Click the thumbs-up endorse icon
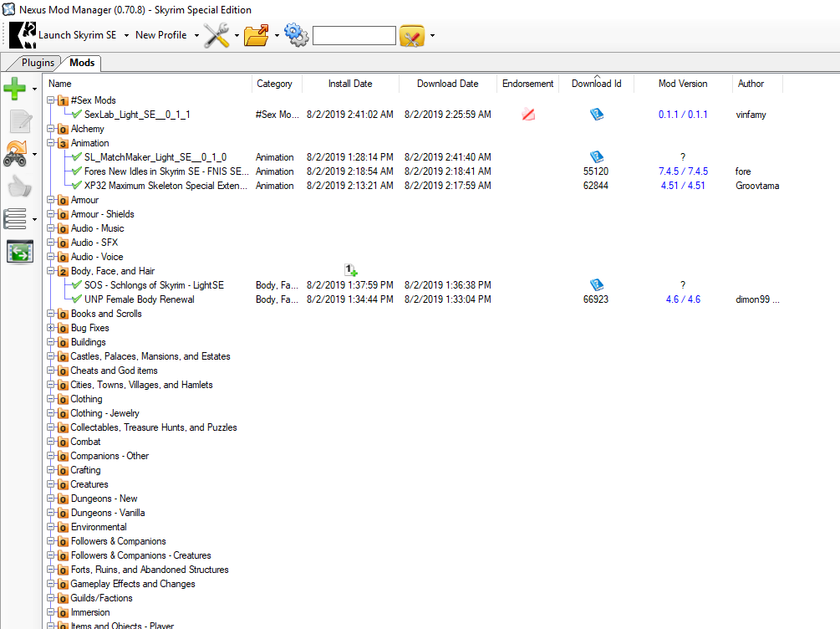Image resolution: width=840 pixels, height=629 pixels. coord(20,187)
